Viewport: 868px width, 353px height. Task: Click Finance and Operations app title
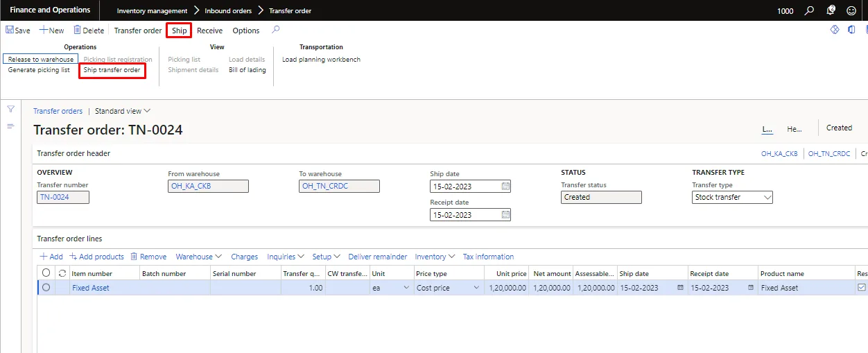(50, 10)
